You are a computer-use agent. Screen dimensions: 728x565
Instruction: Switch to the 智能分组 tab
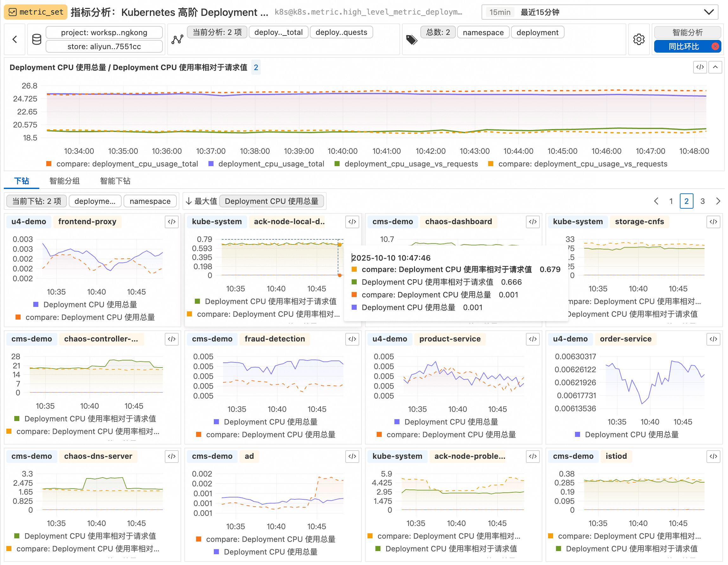[x=64, y=181]
